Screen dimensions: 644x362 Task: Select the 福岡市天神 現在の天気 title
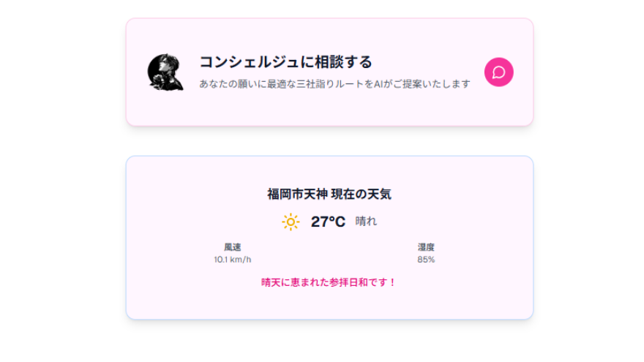tap(329, 194)
